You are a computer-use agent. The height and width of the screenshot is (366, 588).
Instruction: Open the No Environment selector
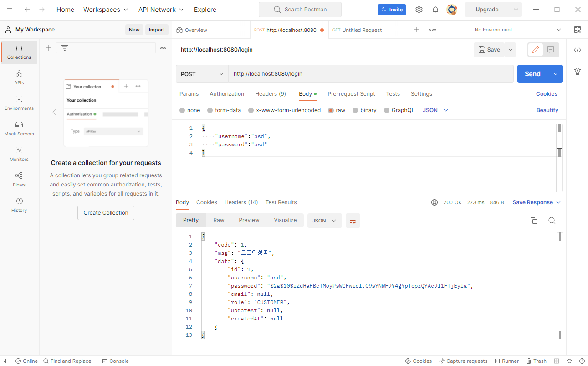click(x=517, y=29)
